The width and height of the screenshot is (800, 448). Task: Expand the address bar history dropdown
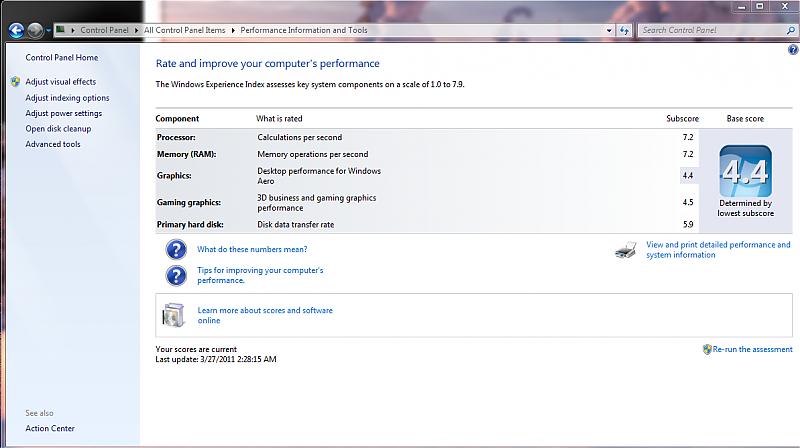[x=609, y=30]
